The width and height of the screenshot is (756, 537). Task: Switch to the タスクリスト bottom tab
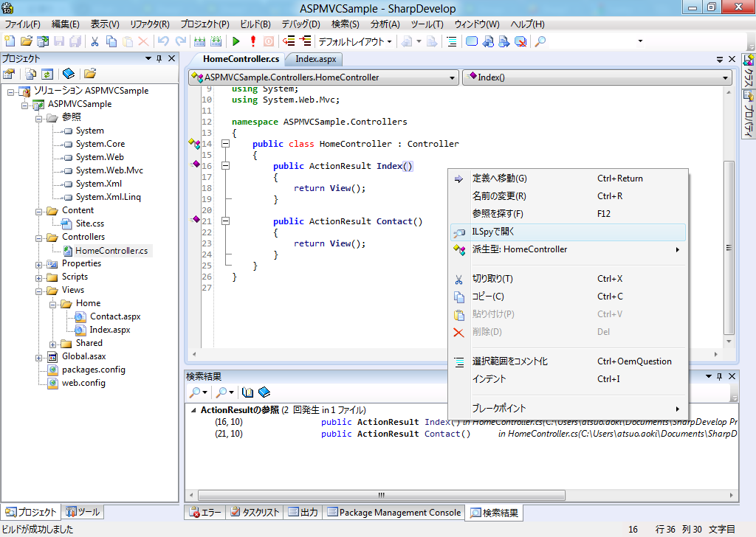(x=255, y=513)
